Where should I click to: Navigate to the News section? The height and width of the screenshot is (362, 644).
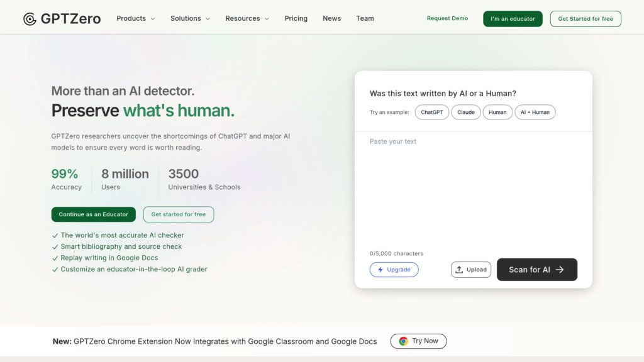(x=331, y=18)
